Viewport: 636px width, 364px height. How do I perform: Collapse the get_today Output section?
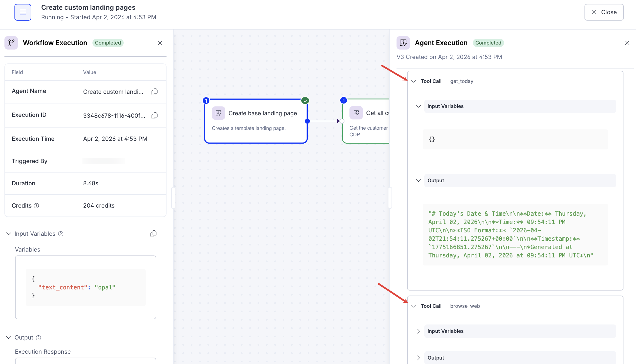pyautogui.click(x=419, y=180)
